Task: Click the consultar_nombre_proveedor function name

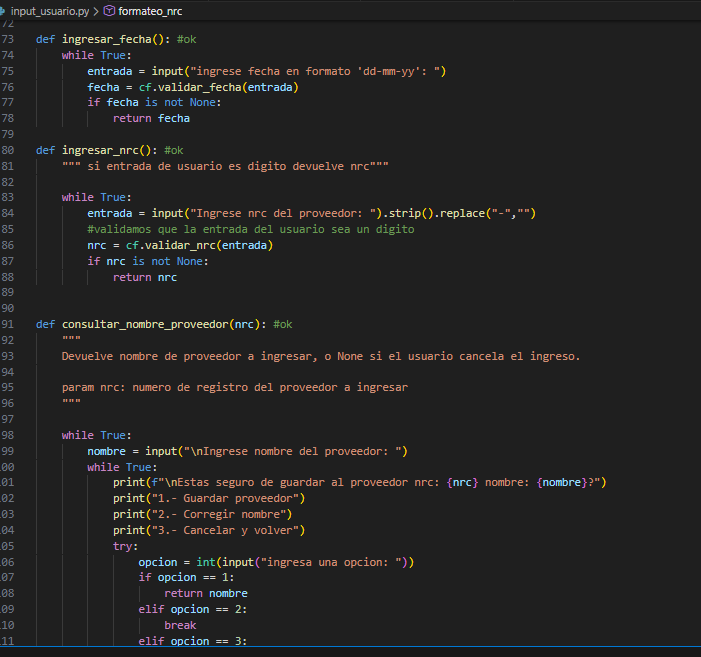Action: pyautogui.click(x=145, y=324)
